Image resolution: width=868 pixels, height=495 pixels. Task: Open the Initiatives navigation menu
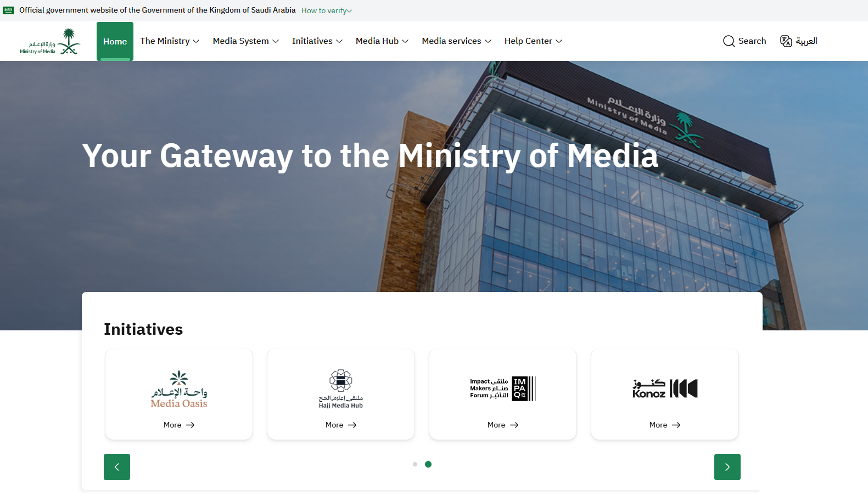pyautogui.click(x=317, y=41)
